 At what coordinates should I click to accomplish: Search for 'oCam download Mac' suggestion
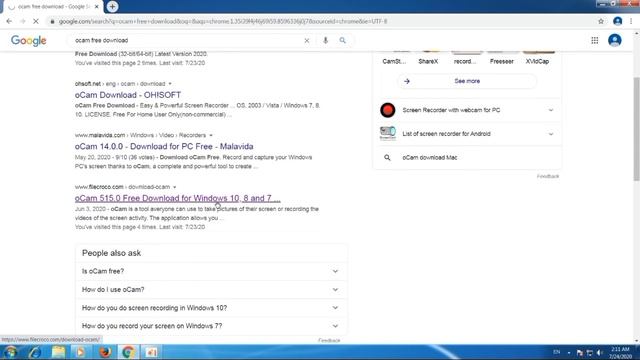click(430, 158)
